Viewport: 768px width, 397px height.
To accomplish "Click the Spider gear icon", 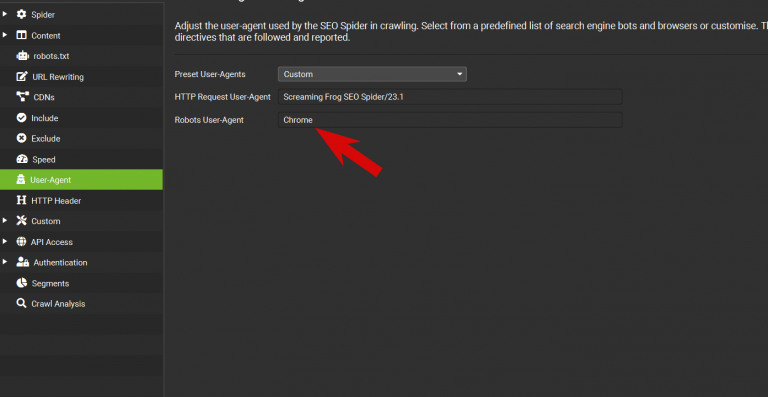I will click(x=21, y=15).
